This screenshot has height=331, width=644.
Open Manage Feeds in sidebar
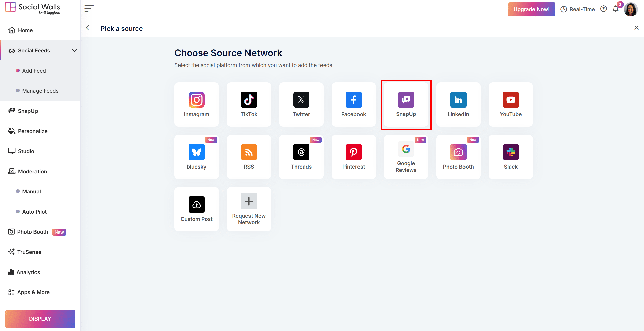coord(40,91)
